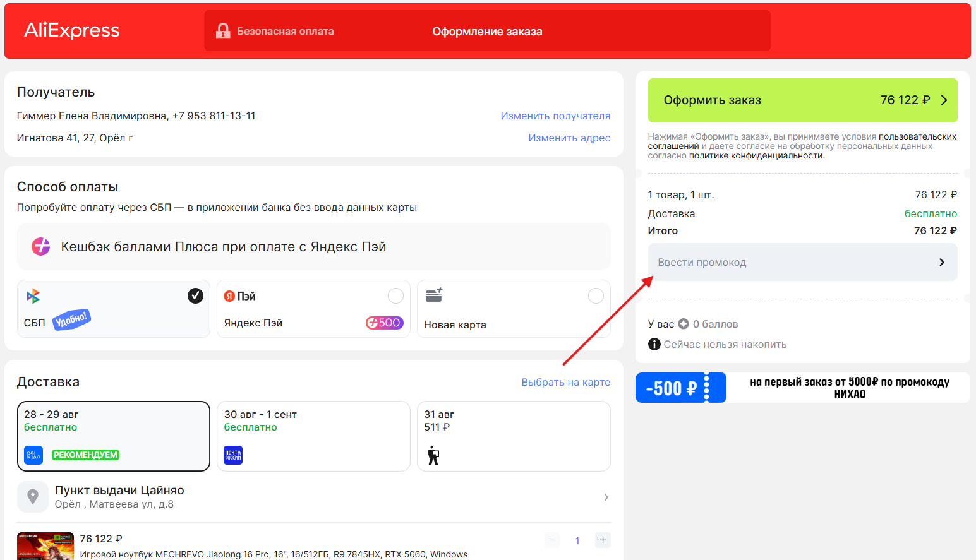Screen dimensions: 976x560
Task: Click recipient name Гиммер Елена Владимировна
Action: point(92,116)
